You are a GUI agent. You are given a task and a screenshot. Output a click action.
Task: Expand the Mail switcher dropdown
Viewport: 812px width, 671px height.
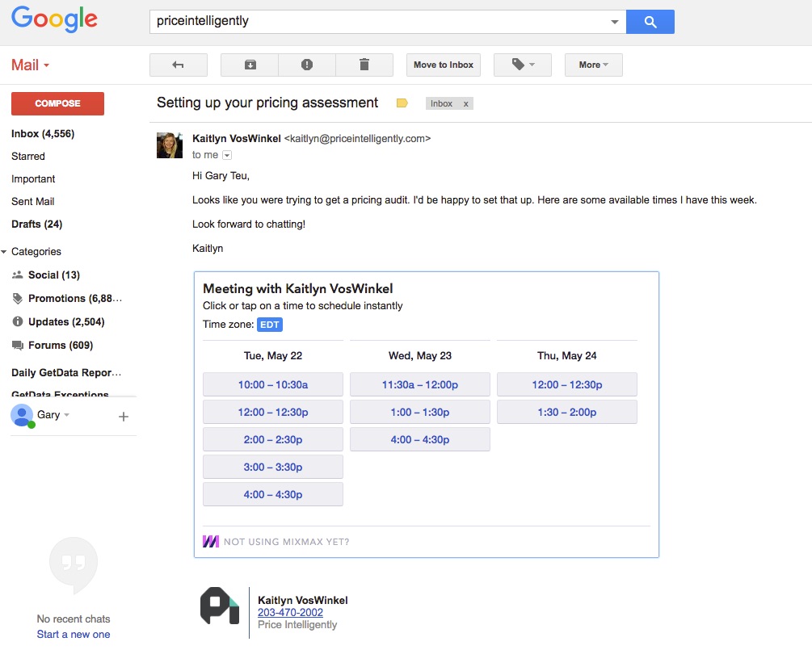[31, 65]
